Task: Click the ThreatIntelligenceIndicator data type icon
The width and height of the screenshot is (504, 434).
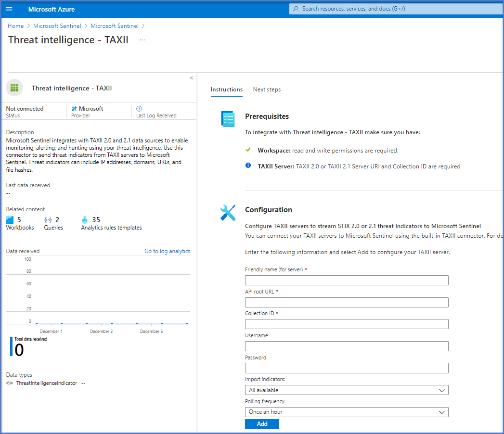Action: 10,383
